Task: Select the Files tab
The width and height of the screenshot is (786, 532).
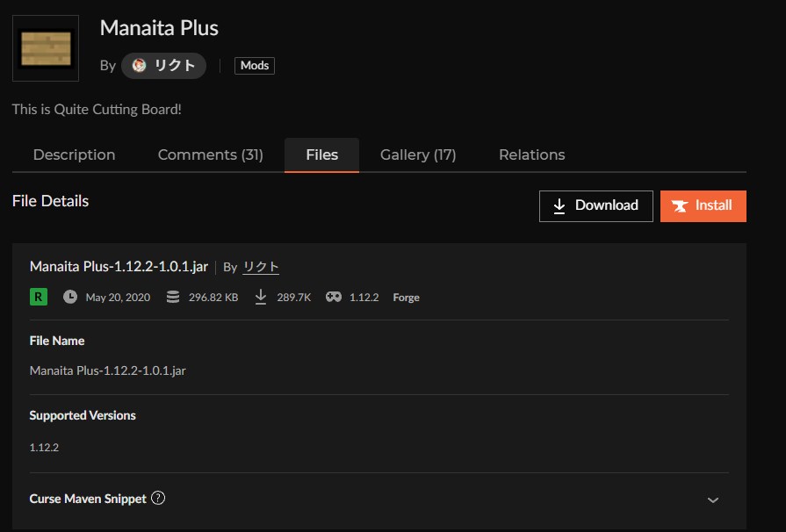Action: tap(321, 155)
